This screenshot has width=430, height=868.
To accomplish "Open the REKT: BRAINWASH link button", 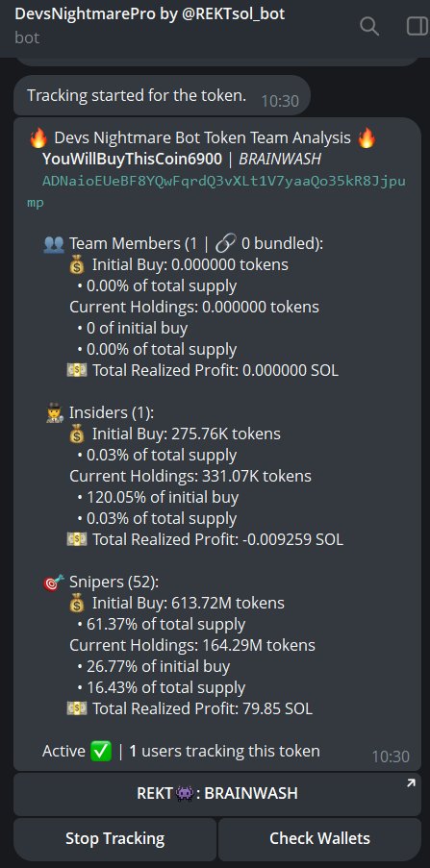I will (217, 794).
